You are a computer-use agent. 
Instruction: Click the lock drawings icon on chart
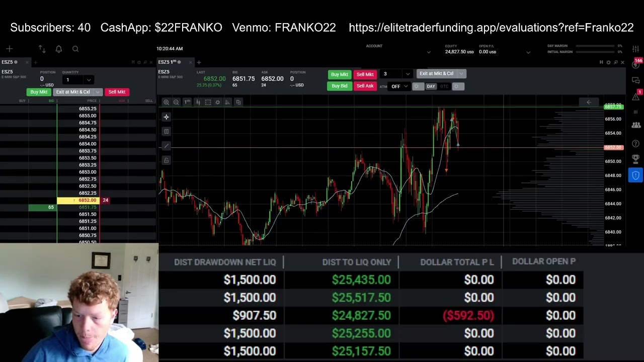[167, 160]
